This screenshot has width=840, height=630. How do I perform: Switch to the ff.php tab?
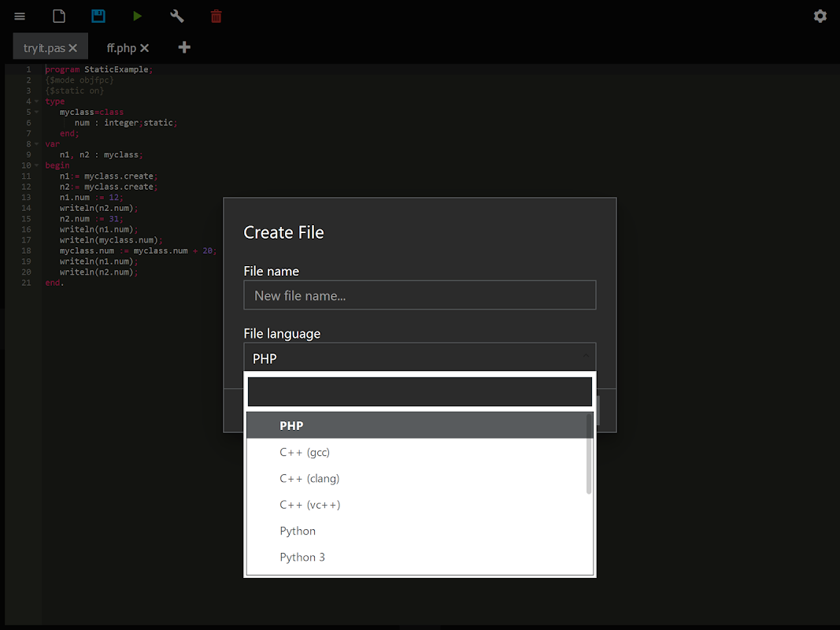pos(121,48)
